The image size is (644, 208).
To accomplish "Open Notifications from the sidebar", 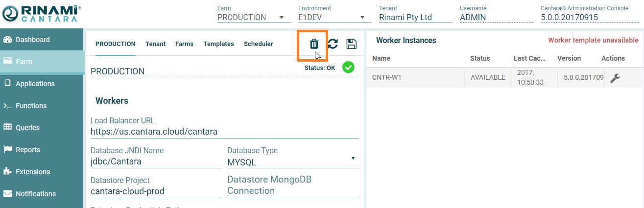I will (x=35, y=194).
